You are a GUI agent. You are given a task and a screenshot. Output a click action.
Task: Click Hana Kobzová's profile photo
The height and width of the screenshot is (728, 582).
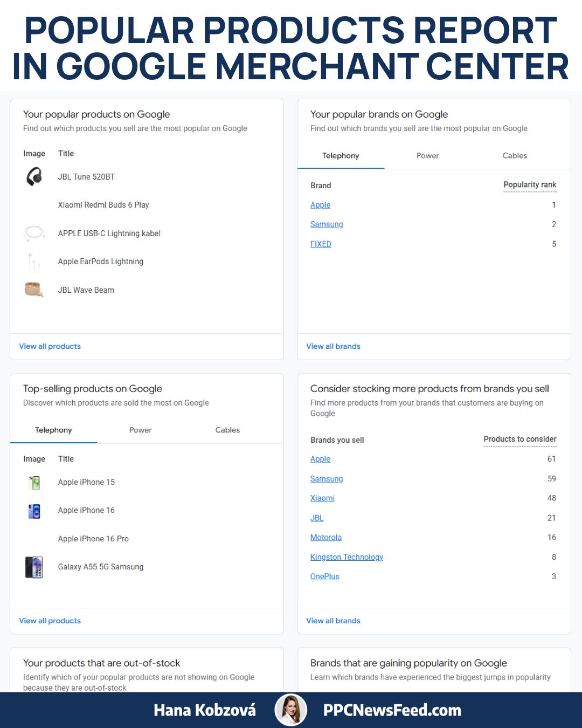coord(290,710)
